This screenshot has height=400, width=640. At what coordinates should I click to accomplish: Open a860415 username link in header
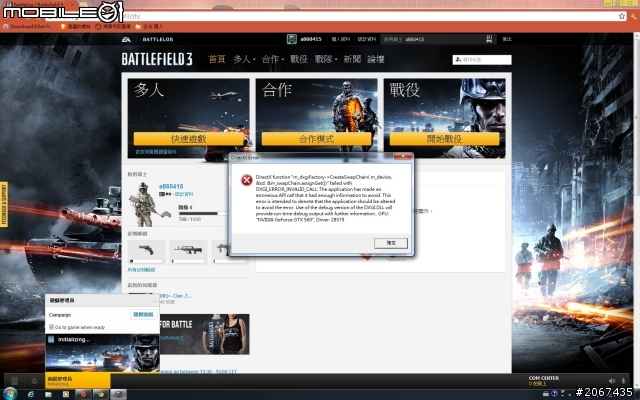[311, 39]
